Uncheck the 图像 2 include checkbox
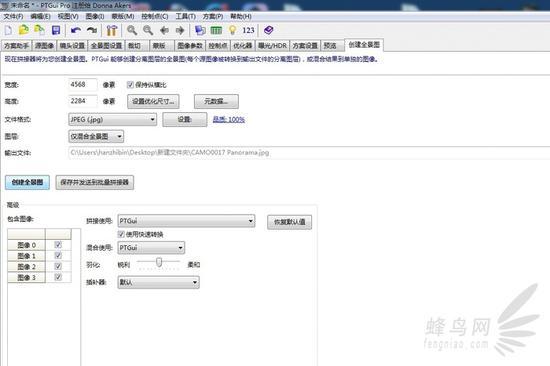Image resolution: width=550 pixels, height=366 pixels. 58,266
